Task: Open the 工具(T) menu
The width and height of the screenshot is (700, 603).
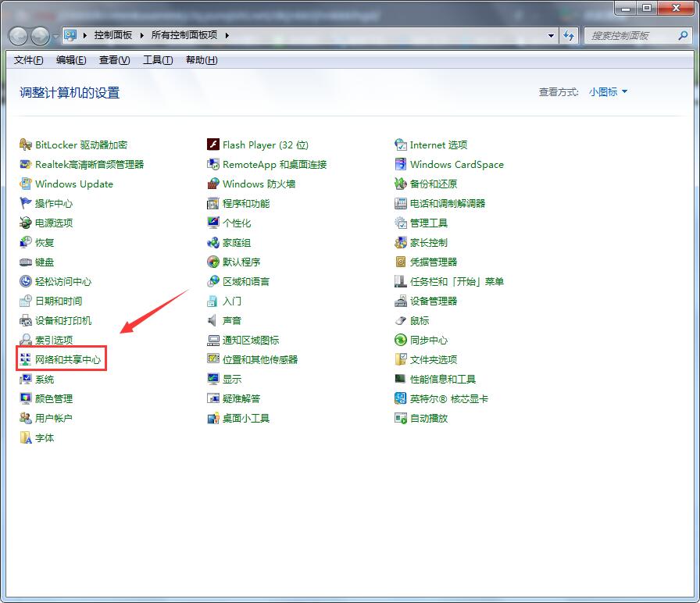Action: pos(157,60)
